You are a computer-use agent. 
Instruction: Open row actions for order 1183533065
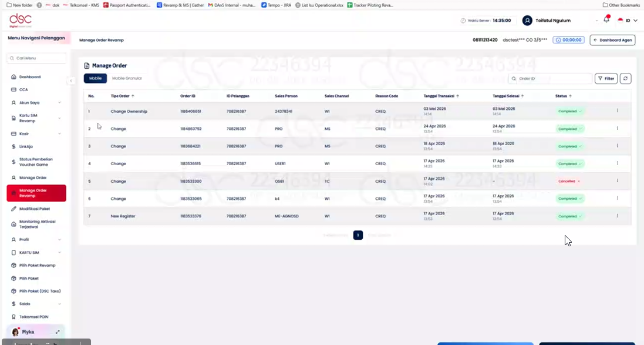click(x=618, y=198)
